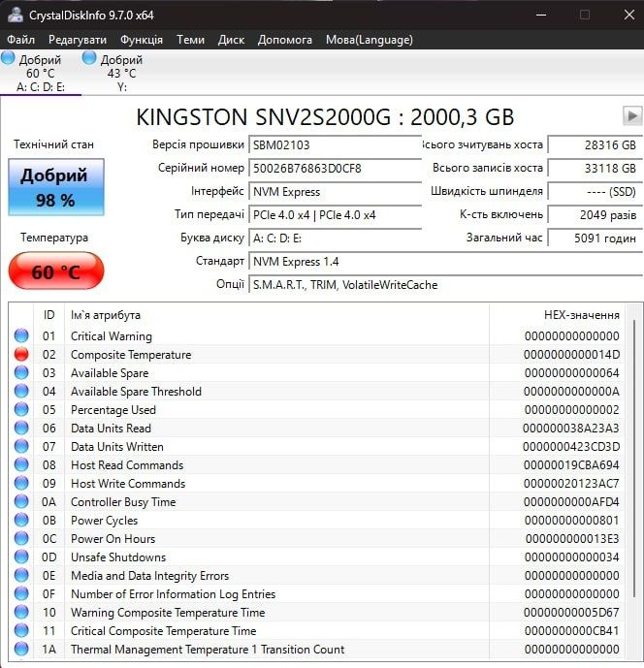Open the Функція menu
644x668 pixels.
point(142,40)
